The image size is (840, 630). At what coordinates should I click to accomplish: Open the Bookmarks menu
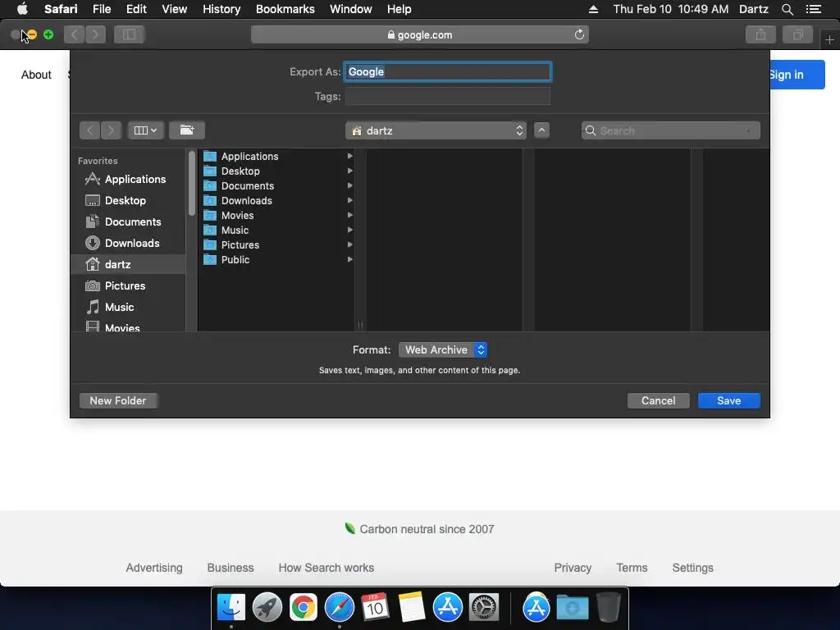[285, 9]
